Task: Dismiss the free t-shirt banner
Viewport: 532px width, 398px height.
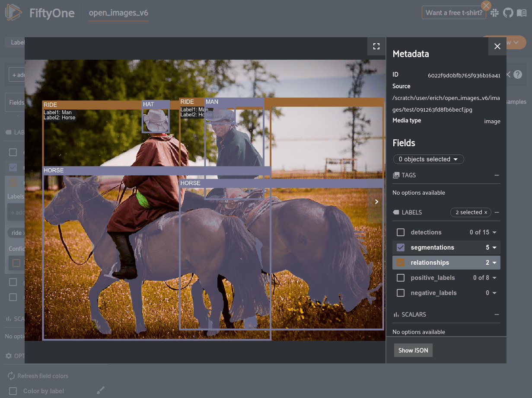Action: coord(486,6)
